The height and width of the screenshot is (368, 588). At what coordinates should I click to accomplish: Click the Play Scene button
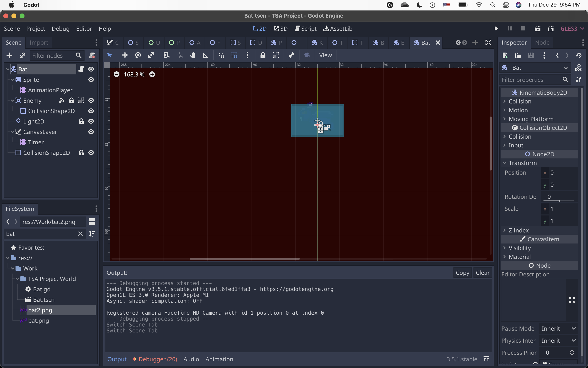[x=537, y=28]
